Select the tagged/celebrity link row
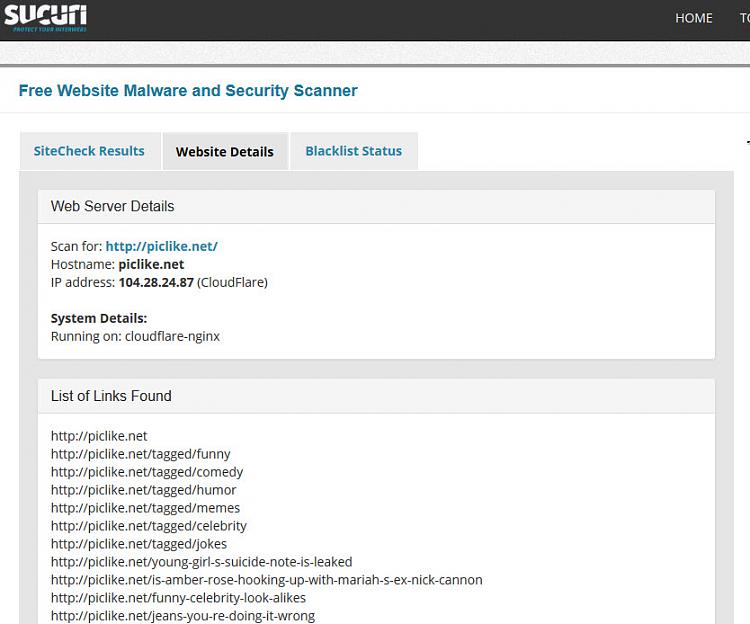The width and height of the screenshot is (750, 624). point(149,526)
